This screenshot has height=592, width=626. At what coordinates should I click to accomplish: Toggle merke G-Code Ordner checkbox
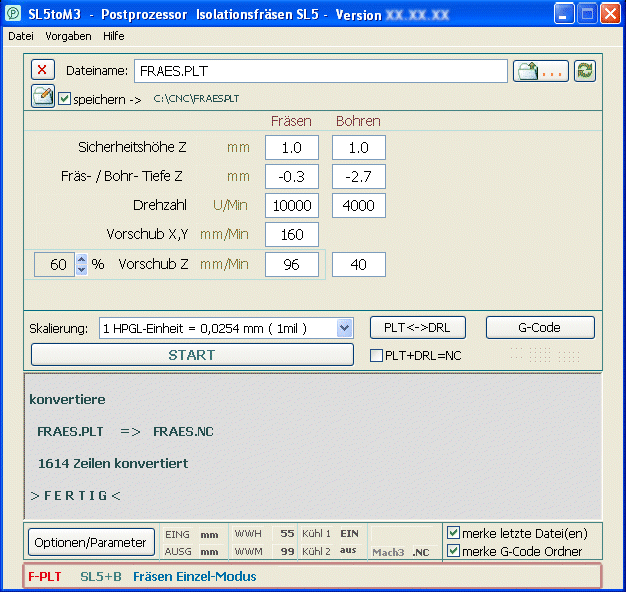[454, 551]
